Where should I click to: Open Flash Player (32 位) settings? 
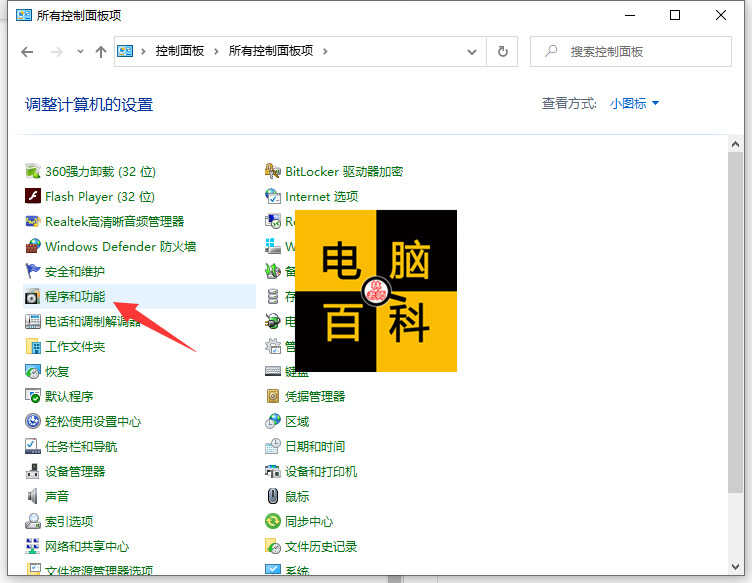coord(100,197)
